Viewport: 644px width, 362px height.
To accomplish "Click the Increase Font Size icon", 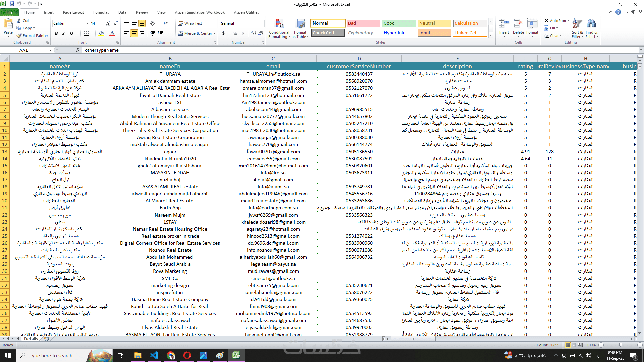I will (x=108, y=23).
